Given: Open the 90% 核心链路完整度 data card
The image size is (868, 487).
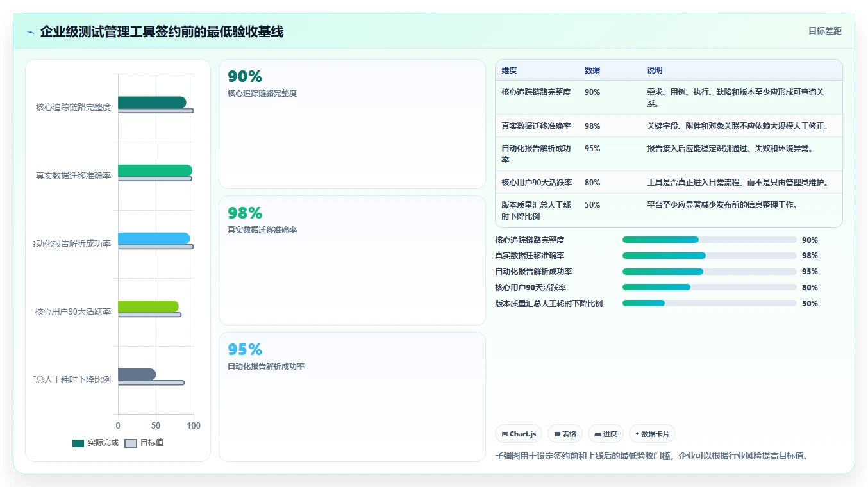Looking at the screenshot, I should coord(352,124).
